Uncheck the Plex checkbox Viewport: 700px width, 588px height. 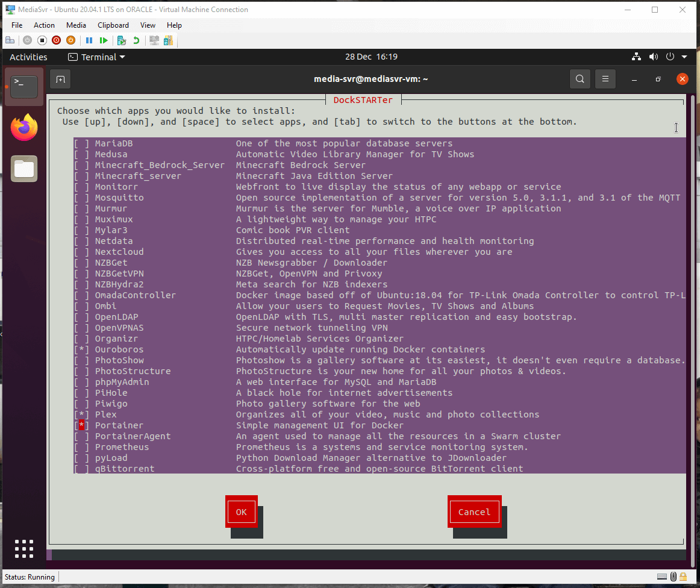pos(81,414)
